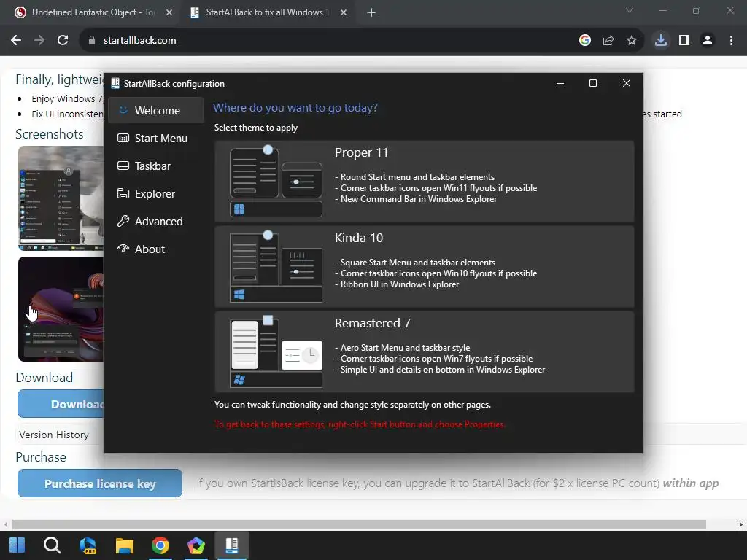Screen dimensions: 747x560
Task: Open first webpage screenshot thumbnail
Action: tap(61, 198)
